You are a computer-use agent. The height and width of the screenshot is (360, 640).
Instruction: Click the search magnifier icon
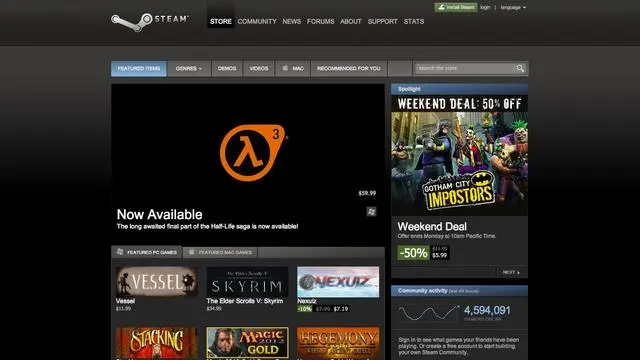pos(520,69)
